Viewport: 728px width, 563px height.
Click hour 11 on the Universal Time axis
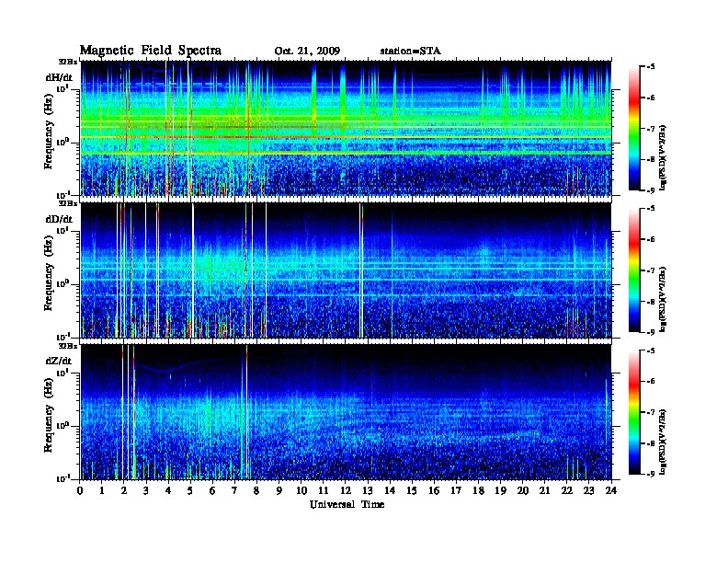[x=324, y=491]
